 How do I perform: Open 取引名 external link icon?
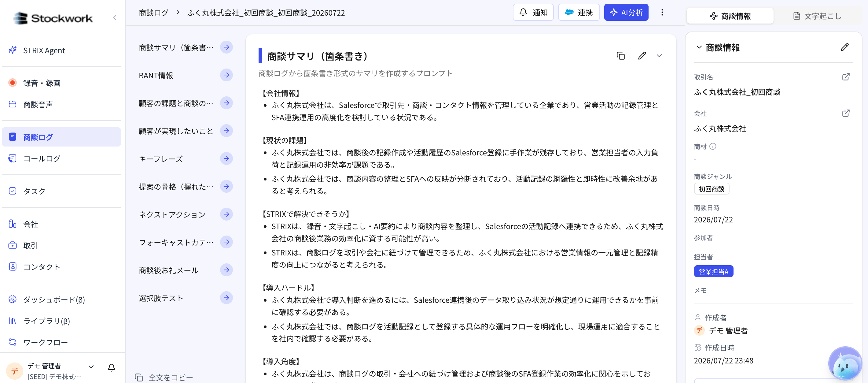point(846,77)
